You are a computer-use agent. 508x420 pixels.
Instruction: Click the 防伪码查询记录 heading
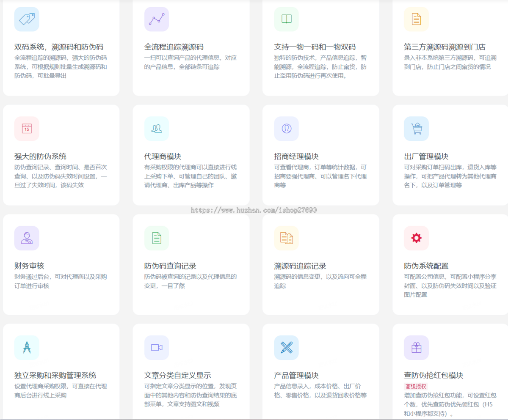tap(170, 266)
